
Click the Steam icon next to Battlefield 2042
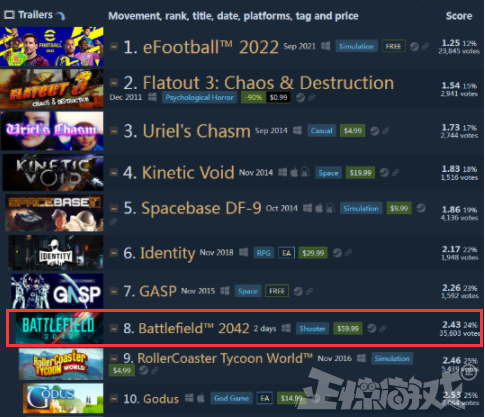pyautogui.click(x=372, y=328)
